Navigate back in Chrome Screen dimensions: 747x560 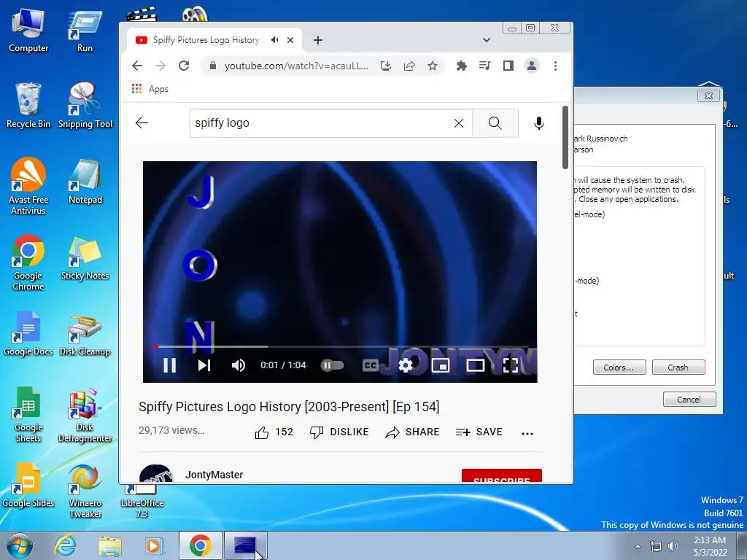[x=137, y=66]
